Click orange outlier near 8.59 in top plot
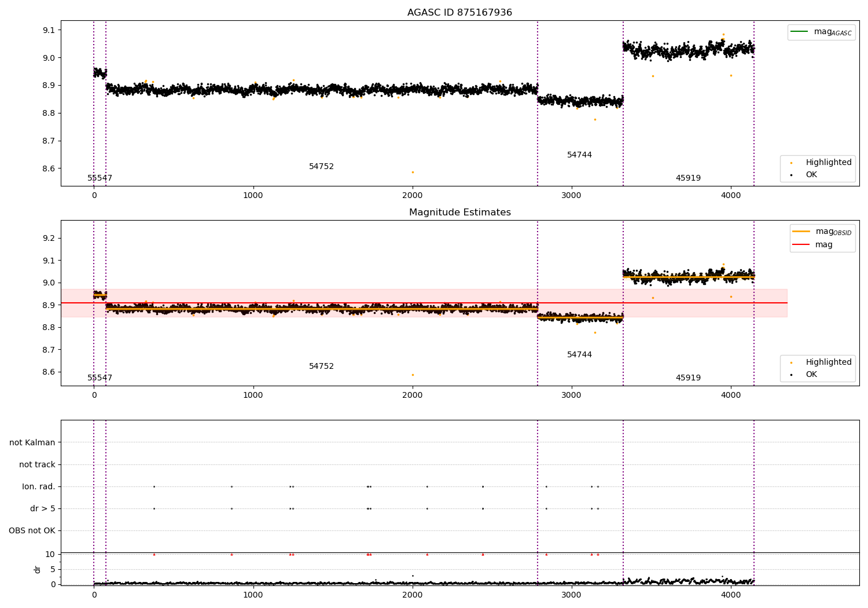 pos(413,172)
